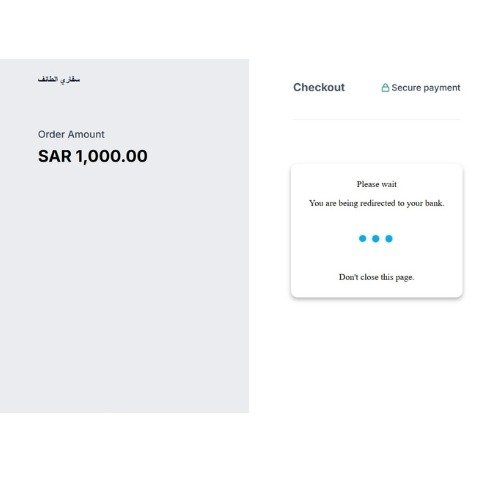Click the 1,000.00 amount figure
Screen dimensions: 500x500
click(x=112, y=157)
